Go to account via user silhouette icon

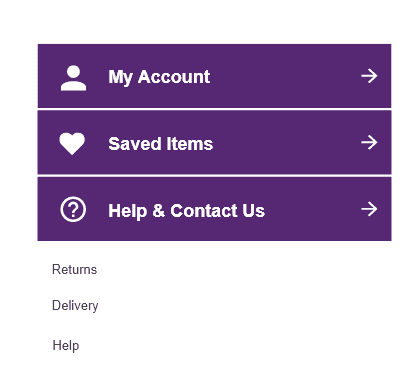pos(73,78)
